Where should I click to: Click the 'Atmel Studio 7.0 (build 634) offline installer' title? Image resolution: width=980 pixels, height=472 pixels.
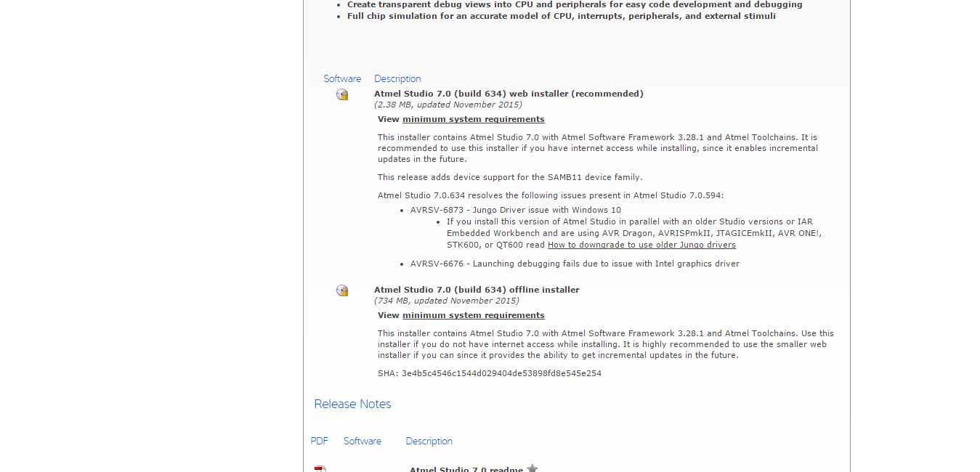tap(477, 289)
